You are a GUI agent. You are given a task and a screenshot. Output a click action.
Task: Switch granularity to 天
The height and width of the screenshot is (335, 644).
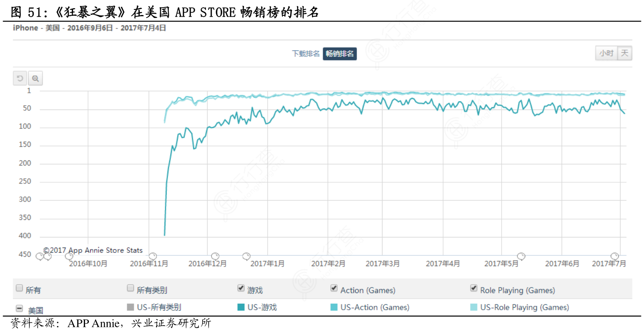(x=624, y=53)
